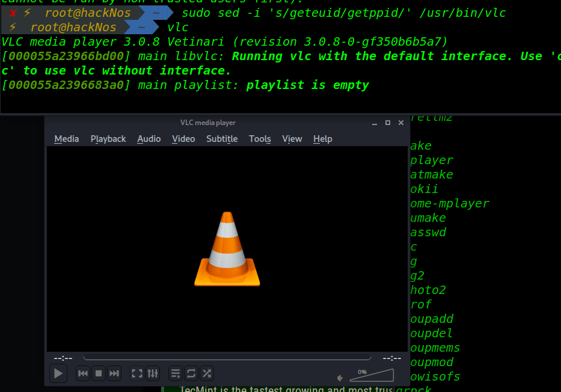
Task: Maximize the VLC media player window
Action: coord(388,123)
